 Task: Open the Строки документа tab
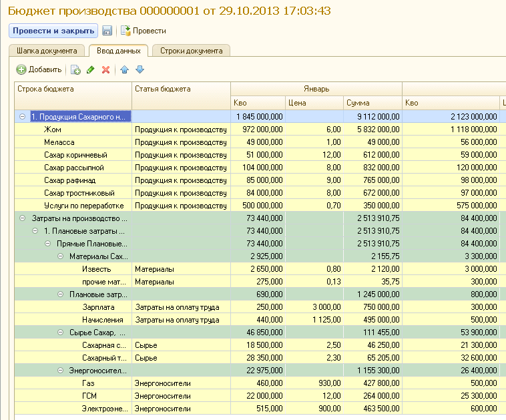click(191, 51)
